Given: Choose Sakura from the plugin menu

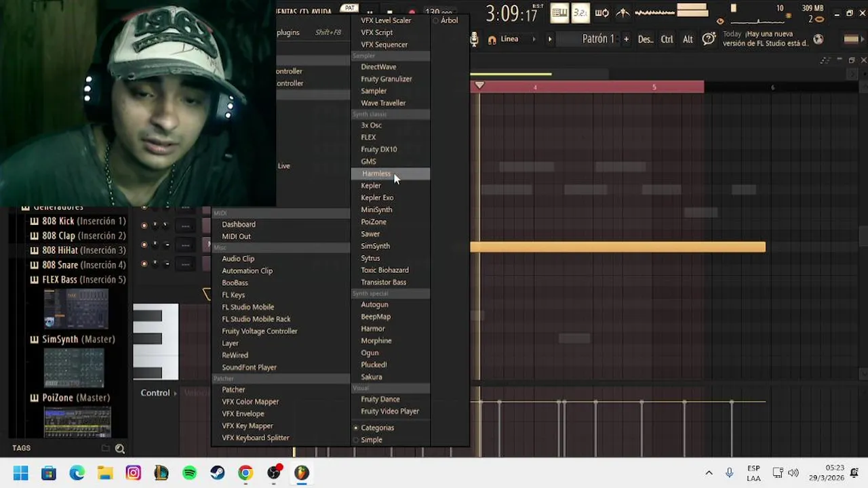Looking at the screenshot, I should [391, 377].
